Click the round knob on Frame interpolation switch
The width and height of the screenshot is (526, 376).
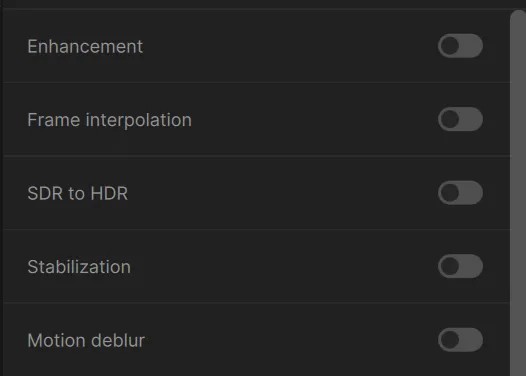click(x=450, y=119)
